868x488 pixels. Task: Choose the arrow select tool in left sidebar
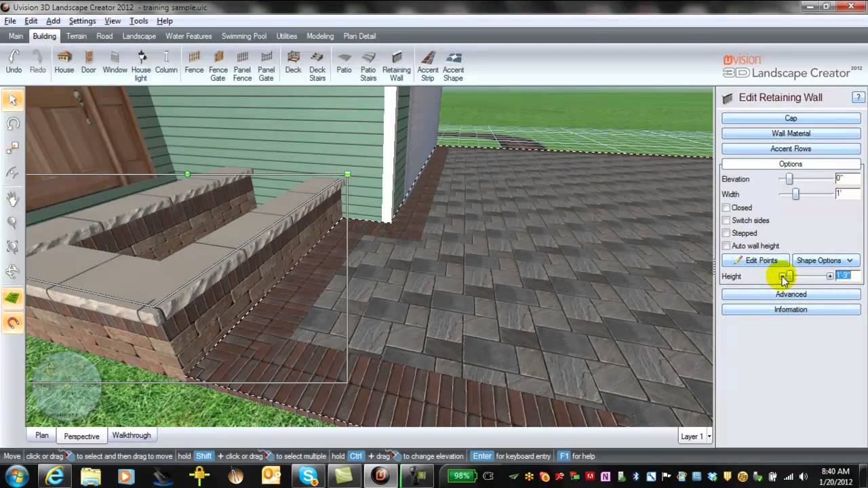pos(12,100)
